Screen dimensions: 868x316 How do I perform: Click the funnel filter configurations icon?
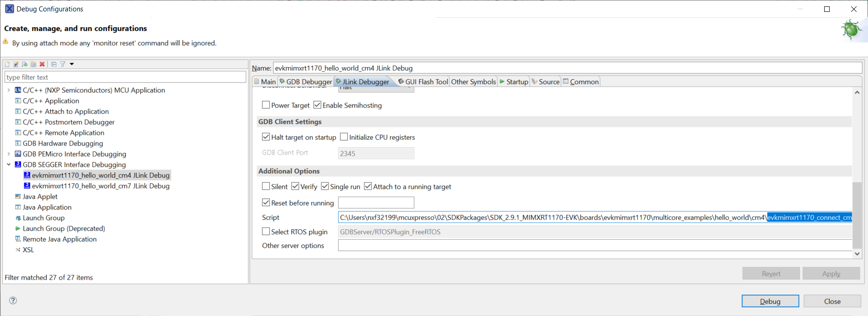[x=63, y=64]
